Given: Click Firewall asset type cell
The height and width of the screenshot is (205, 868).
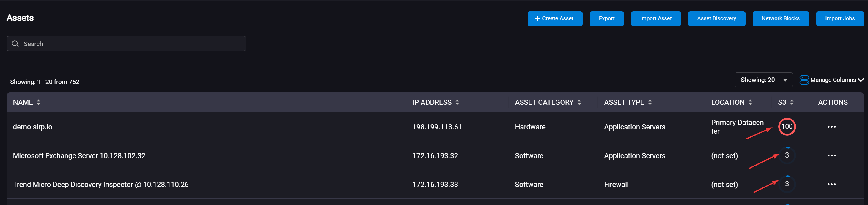Looking at the screenshot, I should [616, 185].
